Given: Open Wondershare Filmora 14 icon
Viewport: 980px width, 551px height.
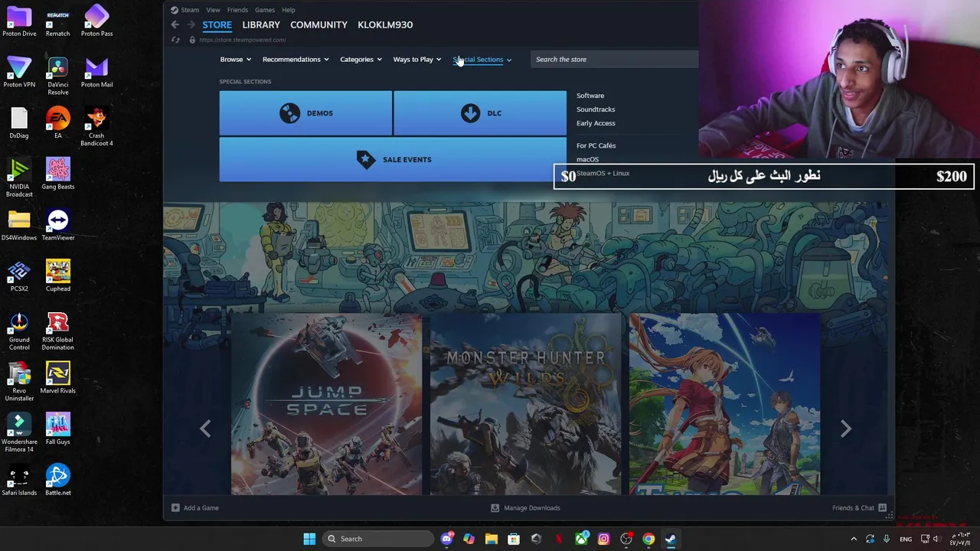Looking at the screenshot, I should [x=19, y=432].
